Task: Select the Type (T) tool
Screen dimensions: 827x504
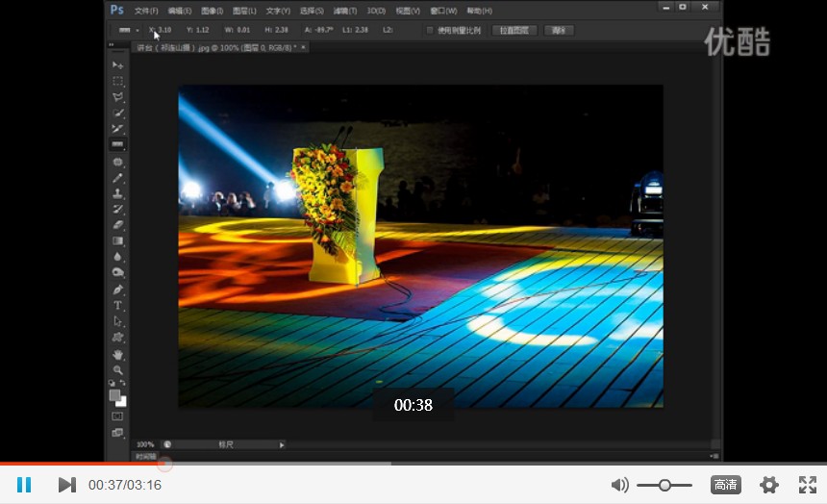Action: click(x=117, y=306)
